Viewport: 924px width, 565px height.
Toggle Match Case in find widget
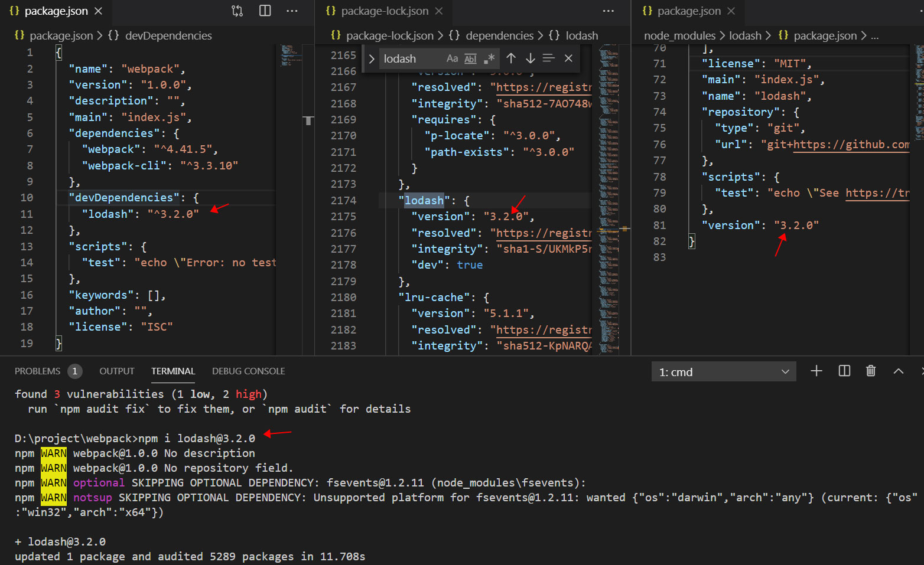click(x=452, y=58)
